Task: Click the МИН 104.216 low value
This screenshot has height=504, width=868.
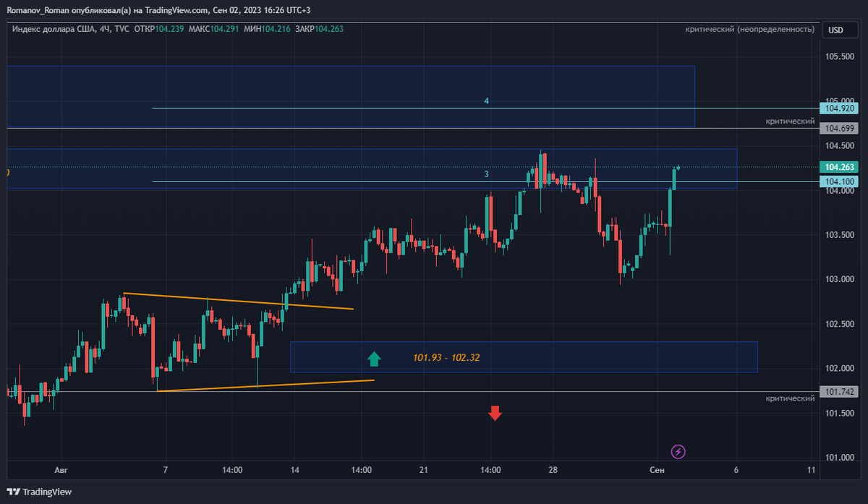Action: coord(268,29)
